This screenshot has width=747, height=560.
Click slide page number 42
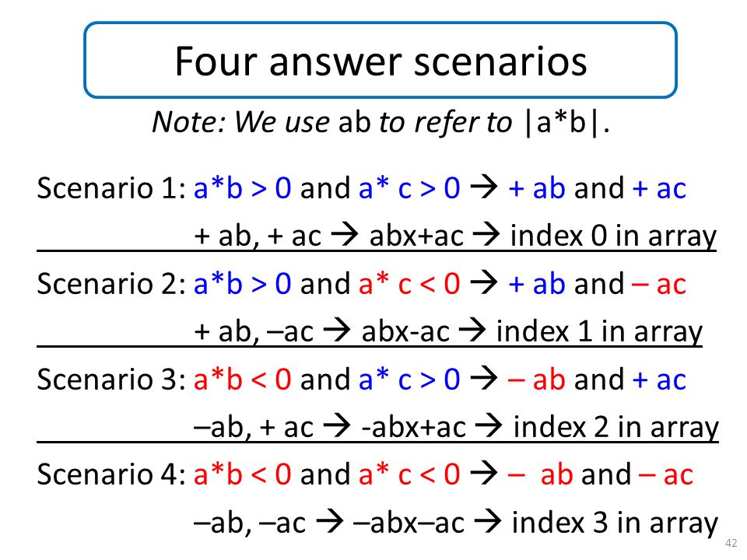(731, 543)
